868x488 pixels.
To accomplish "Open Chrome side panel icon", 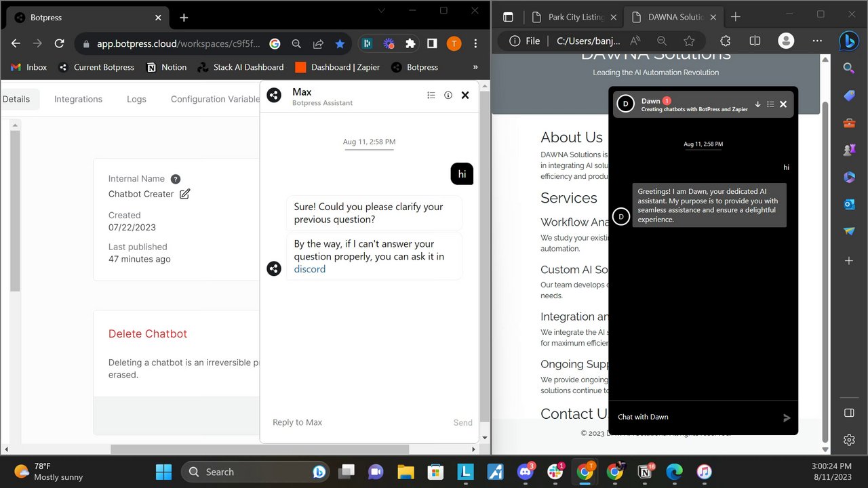I will 432,43.
